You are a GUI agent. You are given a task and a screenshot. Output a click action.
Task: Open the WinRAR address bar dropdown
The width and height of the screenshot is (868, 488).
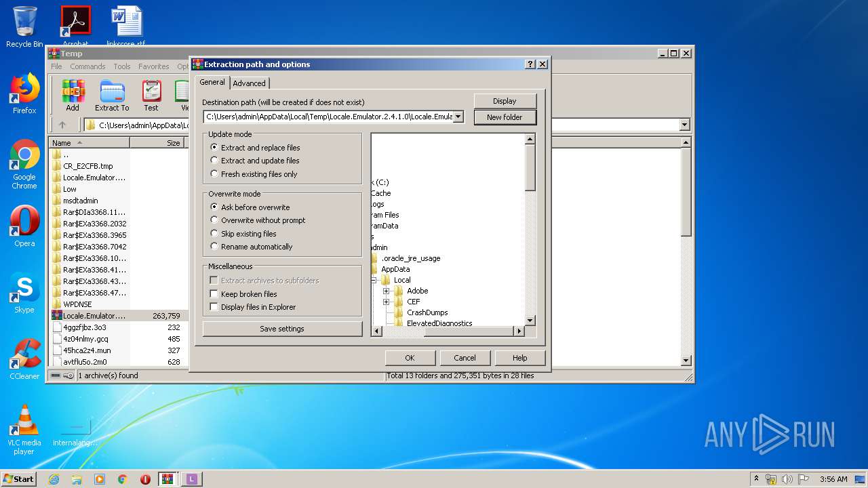coord(684,125)
